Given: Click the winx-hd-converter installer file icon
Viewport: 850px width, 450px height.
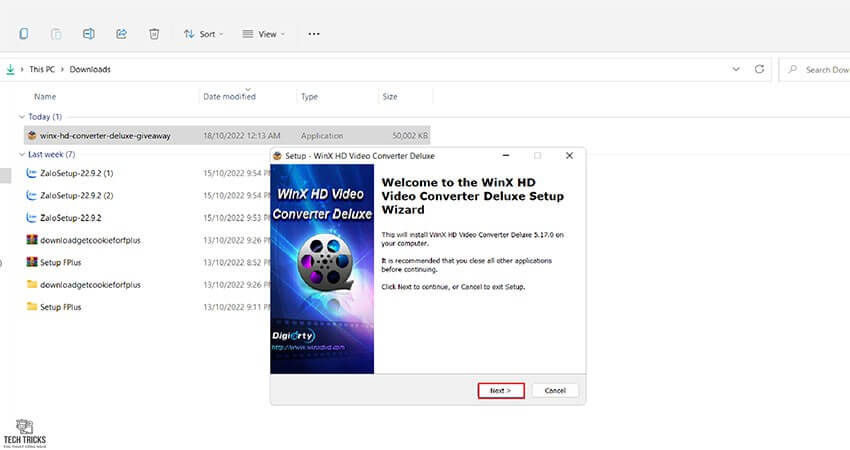Looking at the screenshot, I should click(x=32, y=136).
